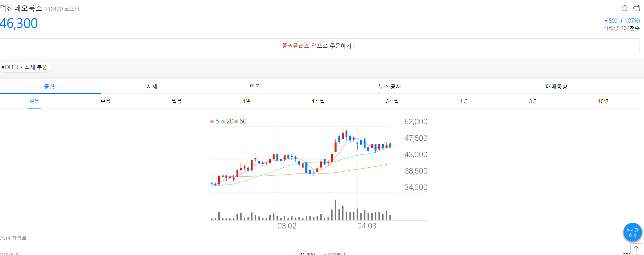Show the 1년 chart range

pyautogui.click(x=464, y=101)
